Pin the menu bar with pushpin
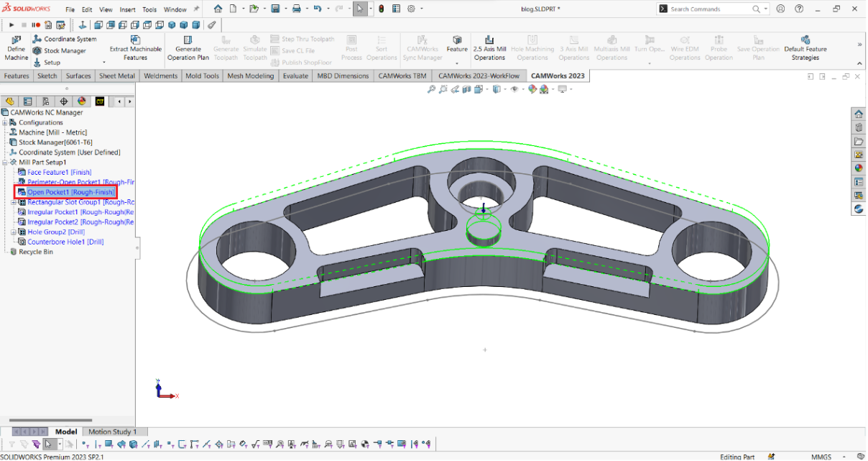Viewport: 868px width, 461px height. (196, 9)
